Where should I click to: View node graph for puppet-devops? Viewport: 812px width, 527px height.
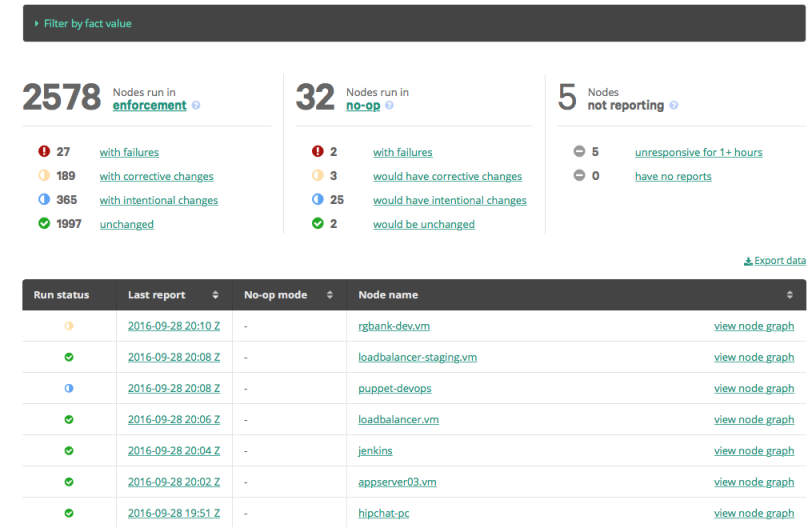[754, 388]
